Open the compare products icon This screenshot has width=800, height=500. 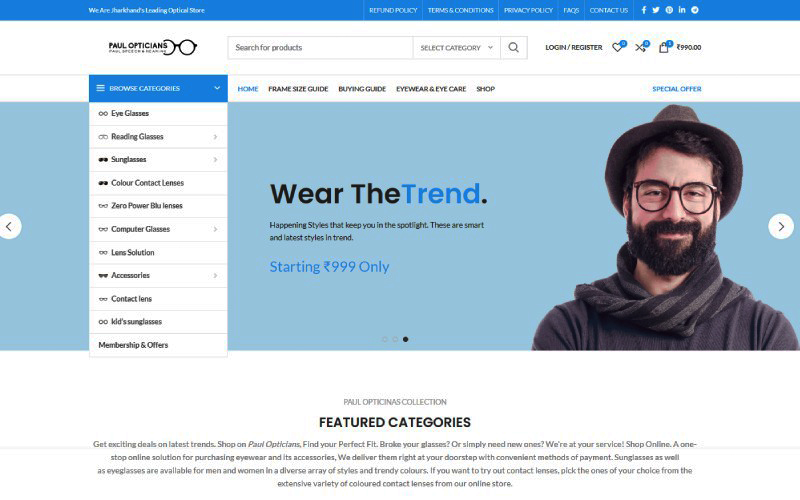[x=641, y=47]
